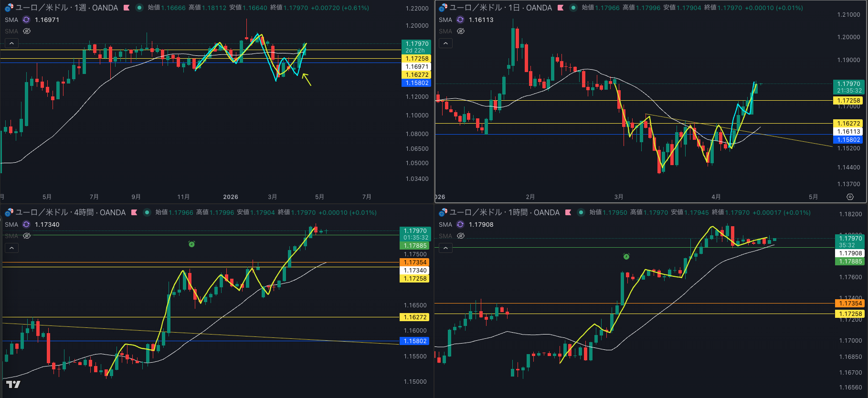Click the SMA refresh icon on daily chart
868x398 pixels.
click(x=460, y=20)
